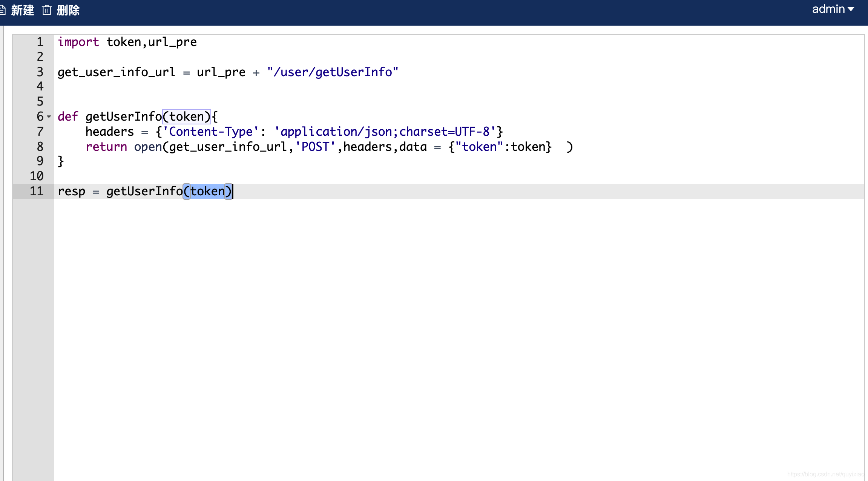Click the 'Content-Type' string on line 7
This screenshot has height=481, width=868.
[x=211, y=132]
